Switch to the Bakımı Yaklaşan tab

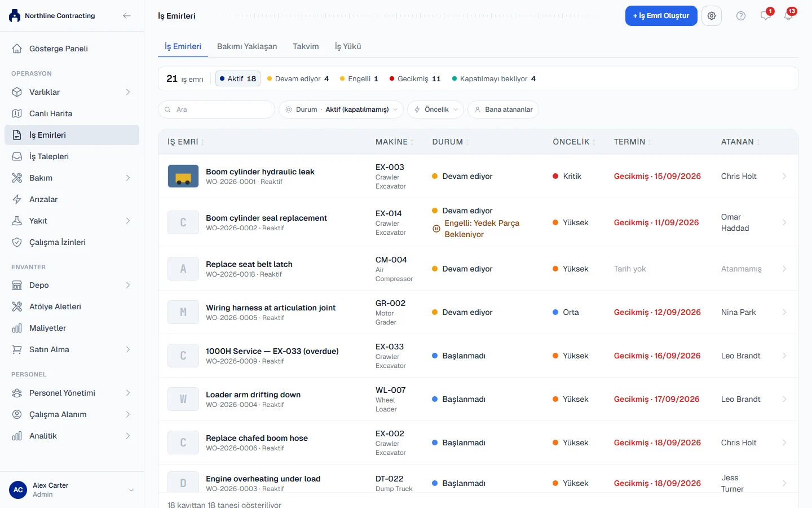pos(247,46)
